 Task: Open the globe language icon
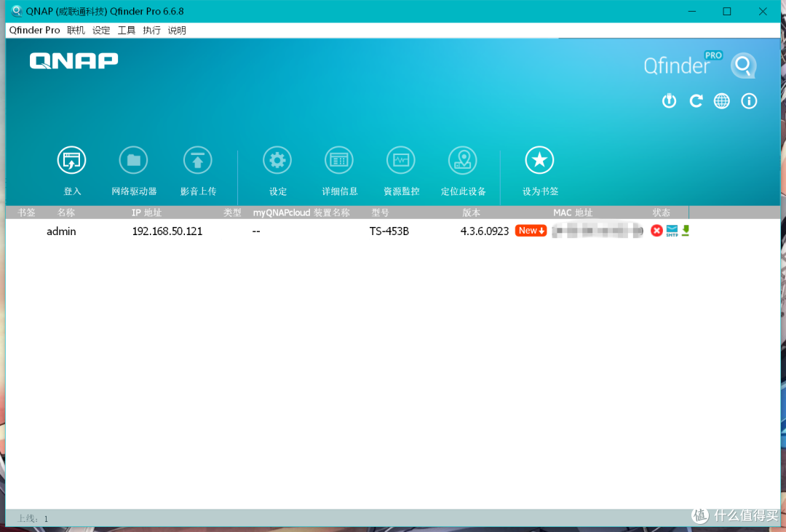[722, 101]
